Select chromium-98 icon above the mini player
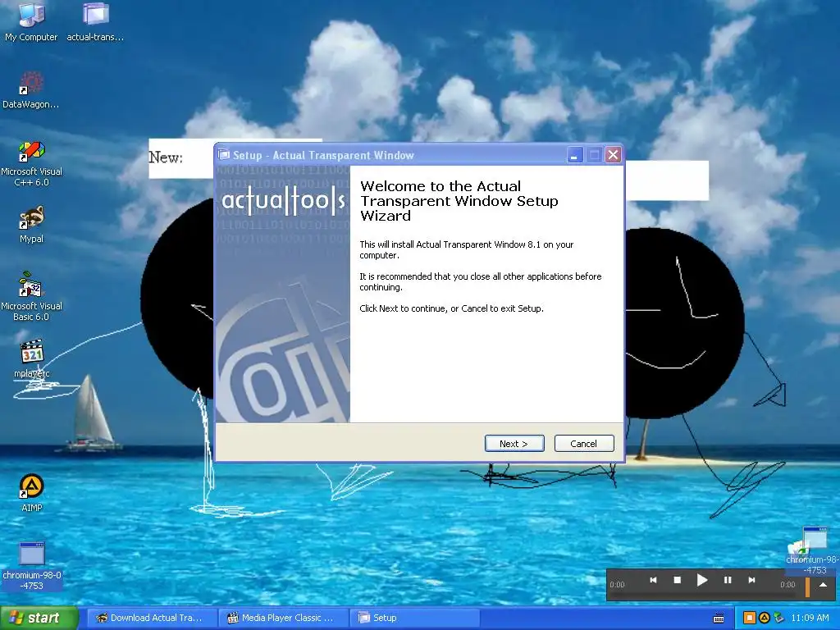 coord(812,550)
